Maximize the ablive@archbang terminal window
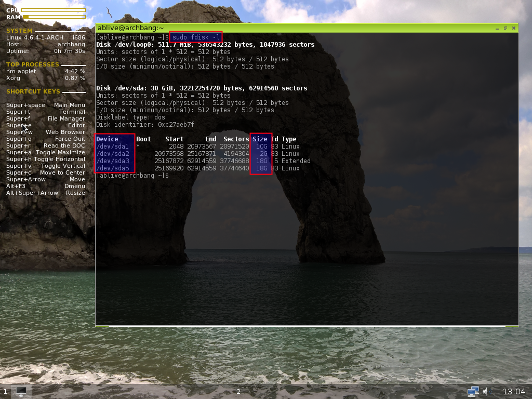Screen dimensions: 532x399 click(505, 28)
